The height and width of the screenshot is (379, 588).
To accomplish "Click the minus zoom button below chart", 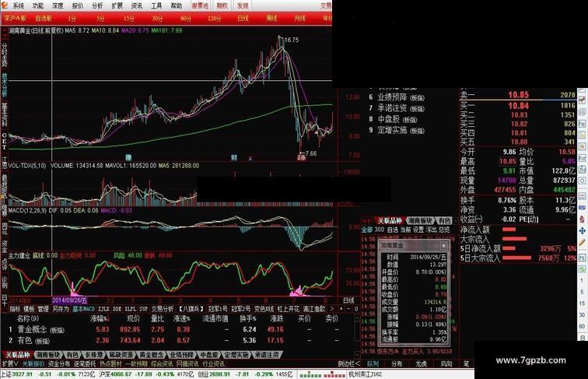I will tap(348, 309).
